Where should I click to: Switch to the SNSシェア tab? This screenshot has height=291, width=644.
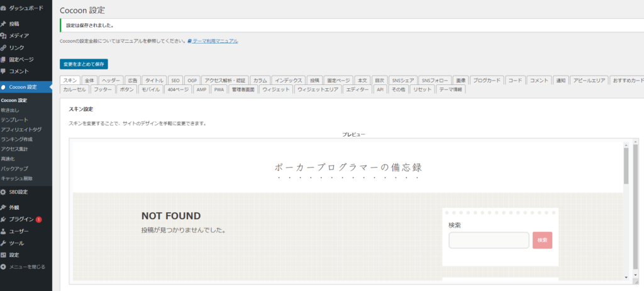coord(403,80)
